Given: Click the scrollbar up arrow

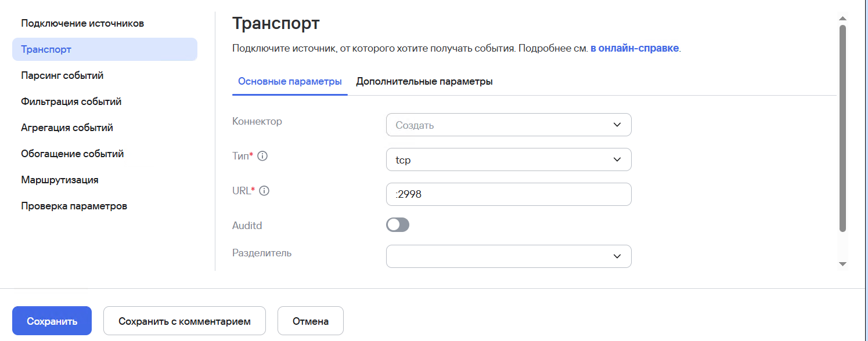Looking at the screenshot, I should click(843, 19).
